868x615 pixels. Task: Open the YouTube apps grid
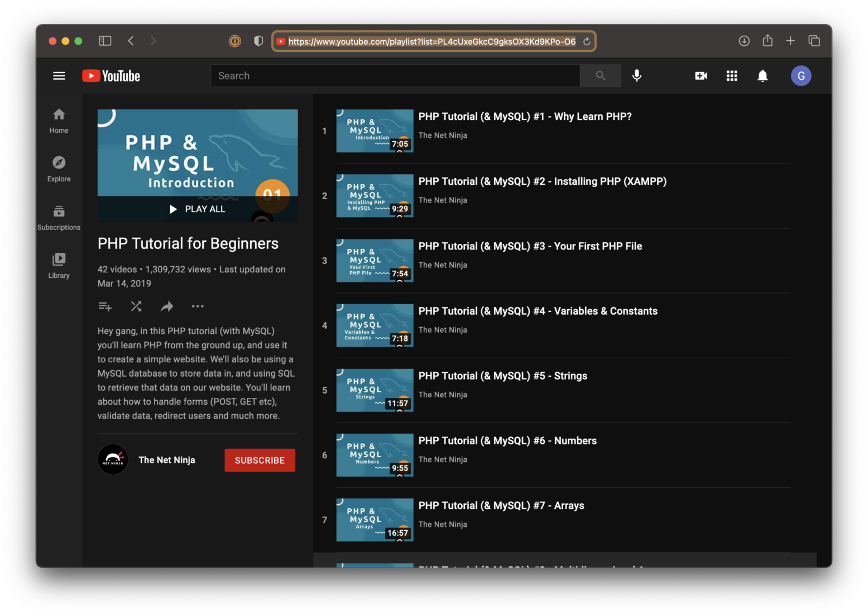tap(732, 75)
